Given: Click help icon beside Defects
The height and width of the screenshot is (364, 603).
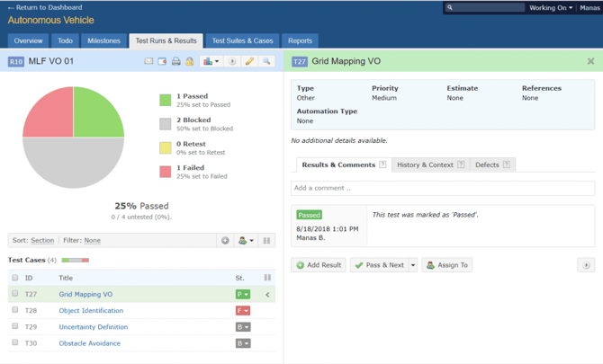Looking at the screenshot, I should [x=507, y=164].
